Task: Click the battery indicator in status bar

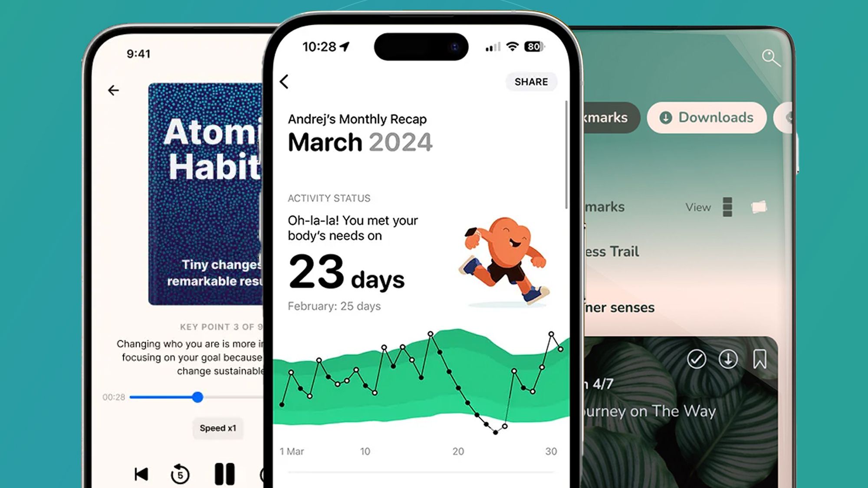Action: (533, 46)
